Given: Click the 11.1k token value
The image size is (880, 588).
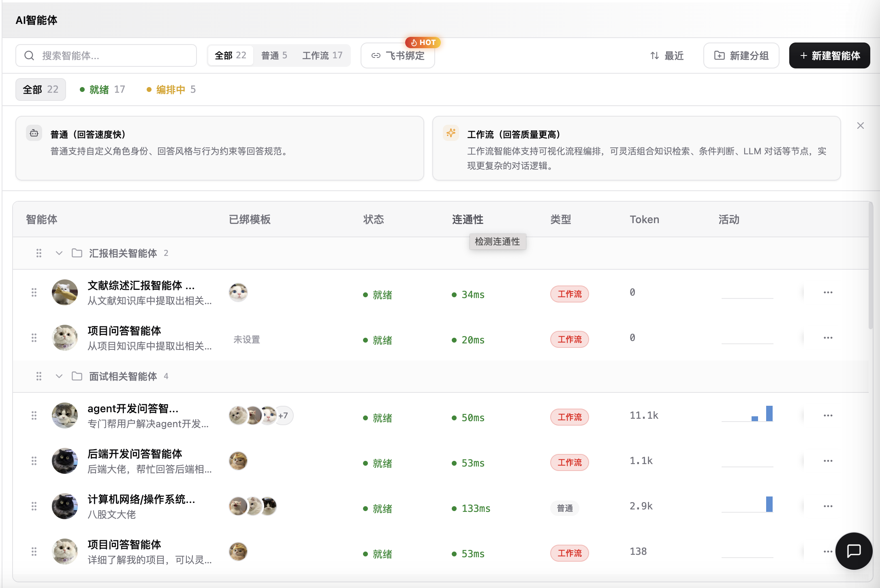Looking at the screenshot, I should pyautogui.click(x=644, y=415).
